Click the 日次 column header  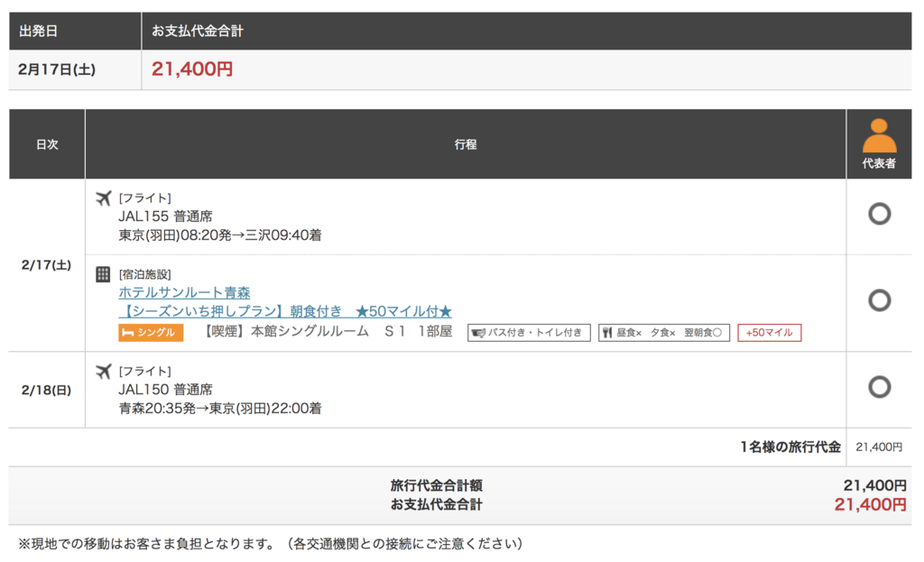coord(47,144)
